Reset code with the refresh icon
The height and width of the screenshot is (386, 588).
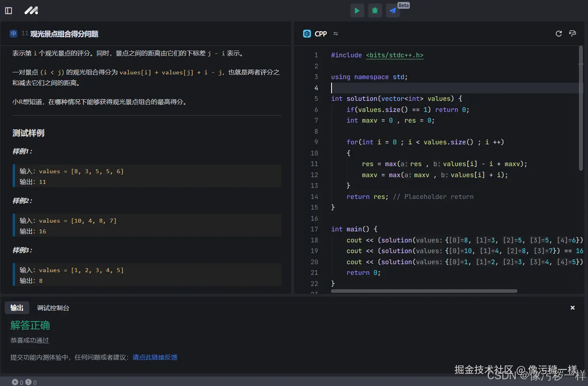click(559, 34)
